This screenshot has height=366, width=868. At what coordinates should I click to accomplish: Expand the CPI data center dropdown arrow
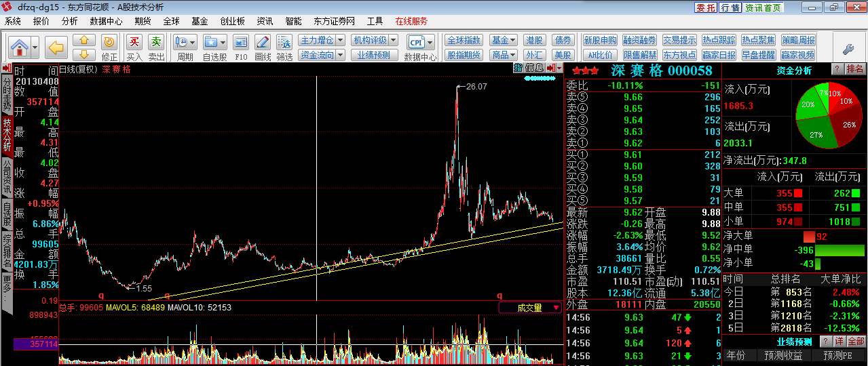click(430, 42)
